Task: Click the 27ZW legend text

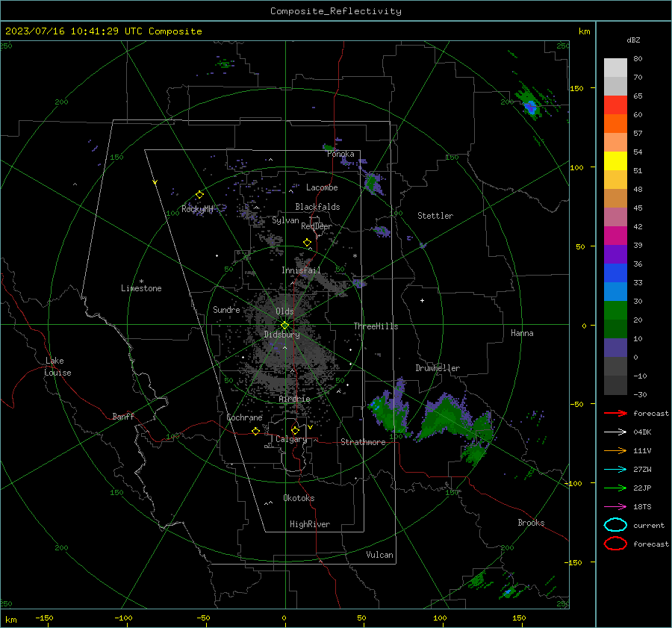Action: 642,470
